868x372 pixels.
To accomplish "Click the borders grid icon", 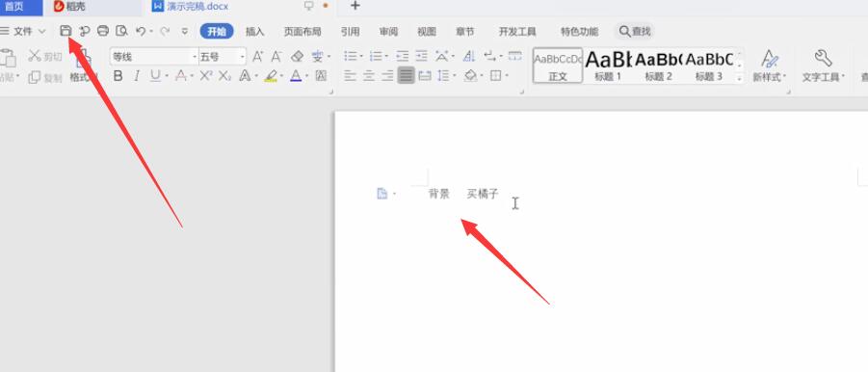I will [x=496, y=76].
